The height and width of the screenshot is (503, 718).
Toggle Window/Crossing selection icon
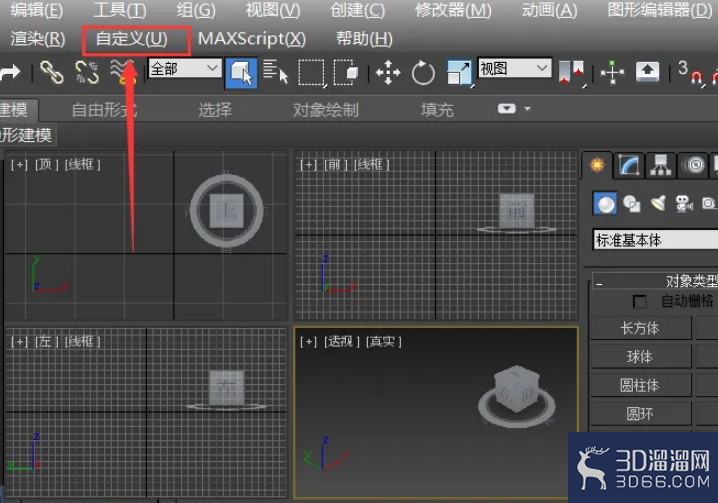pos(346,72)
